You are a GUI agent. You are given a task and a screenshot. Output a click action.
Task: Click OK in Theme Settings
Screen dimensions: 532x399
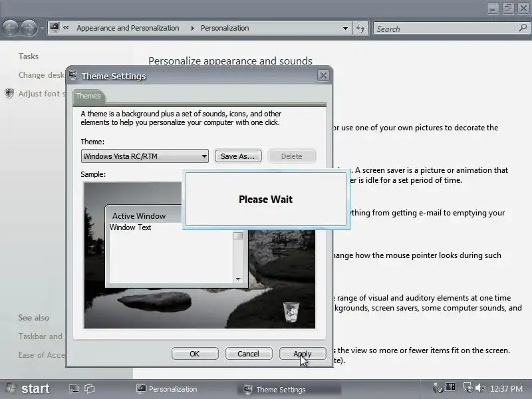point(195,354)
